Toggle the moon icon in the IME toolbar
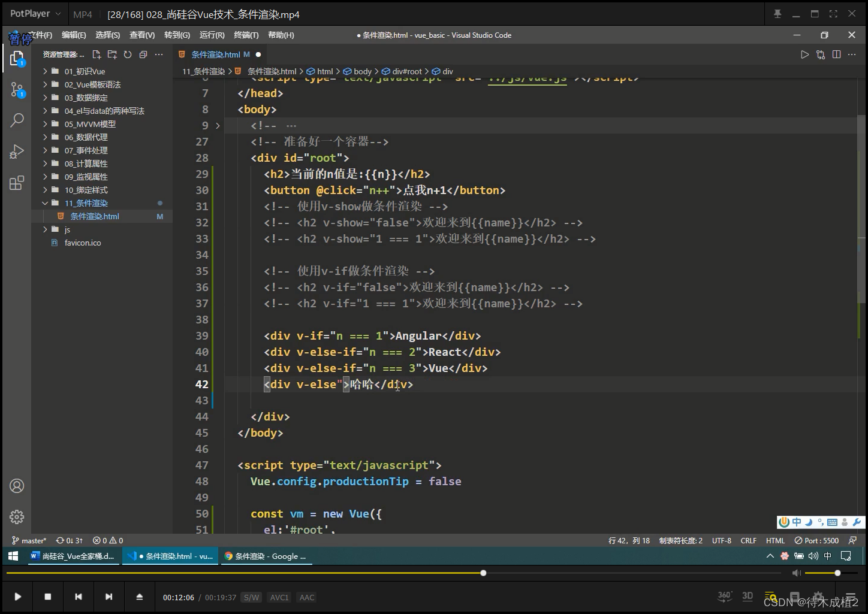 (x=808, y=522)
